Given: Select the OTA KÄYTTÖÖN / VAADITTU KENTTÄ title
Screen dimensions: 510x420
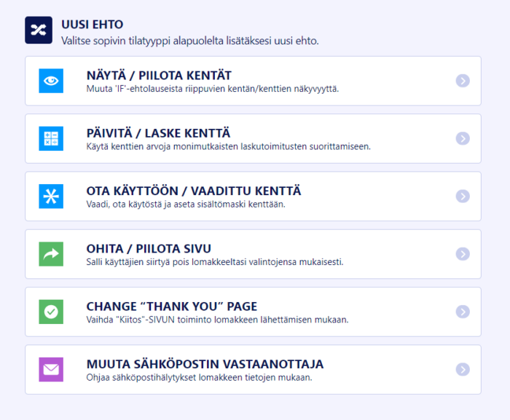Looking at the screenshot, I should tap(193, 191).
